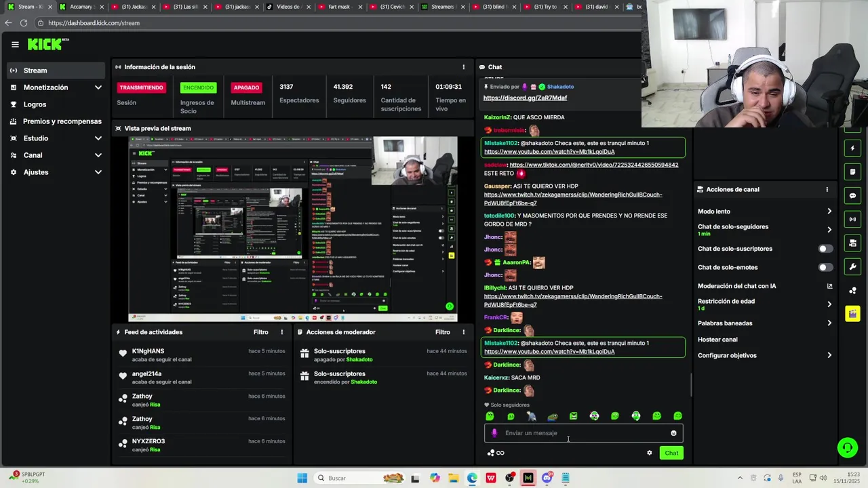
Task: Open the Acciones de canal three-dot menu
Action: [827, 190]
